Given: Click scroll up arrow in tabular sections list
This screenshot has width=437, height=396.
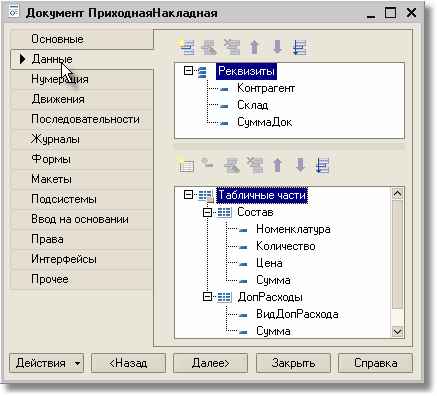Looking at the screenshot, I should [x=398, y=194].
